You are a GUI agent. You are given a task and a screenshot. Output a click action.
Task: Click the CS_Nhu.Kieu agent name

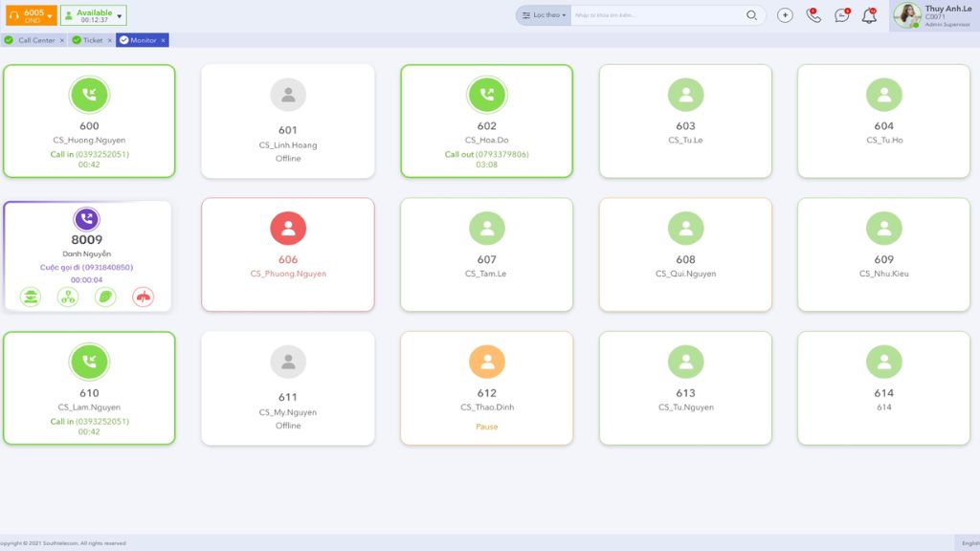click(x=883, y=274)
